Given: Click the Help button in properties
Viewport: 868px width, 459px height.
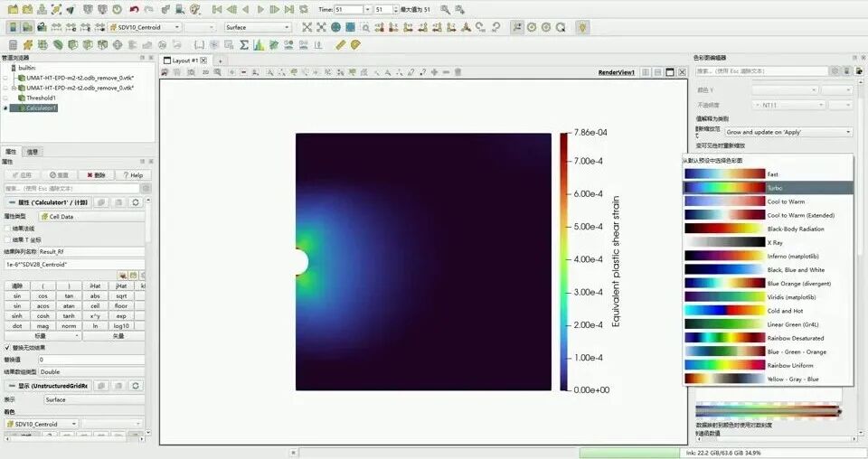Looking at the screenshot, I should point(133,174).
